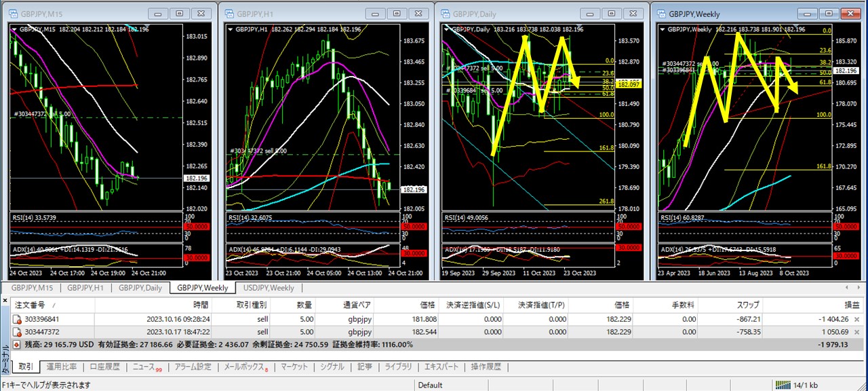Select the GBPJPY,H1 chart tab
The image size is (868, 391).
[85, 288]
